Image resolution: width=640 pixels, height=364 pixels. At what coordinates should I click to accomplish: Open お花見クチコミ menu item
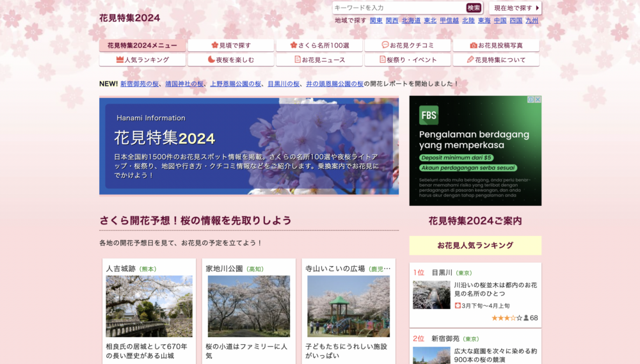point(408,45)
